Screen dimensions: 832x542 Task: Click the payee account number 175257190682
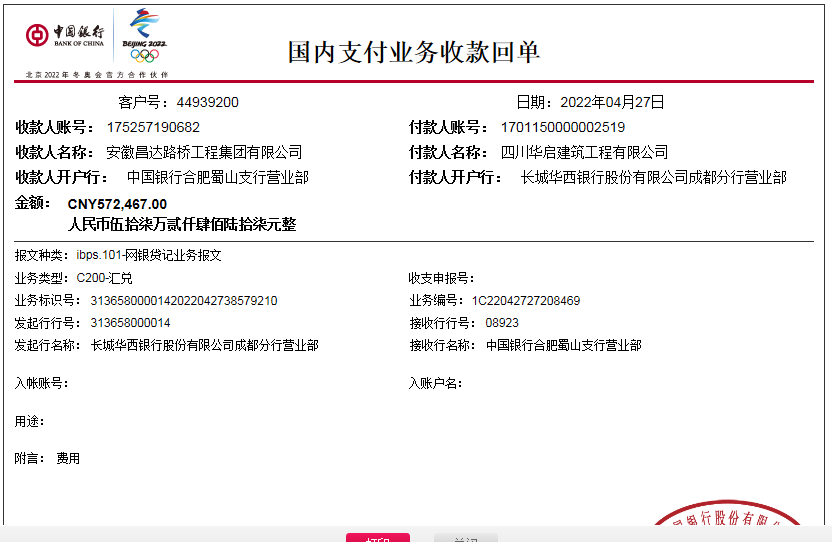click(153, 127)
